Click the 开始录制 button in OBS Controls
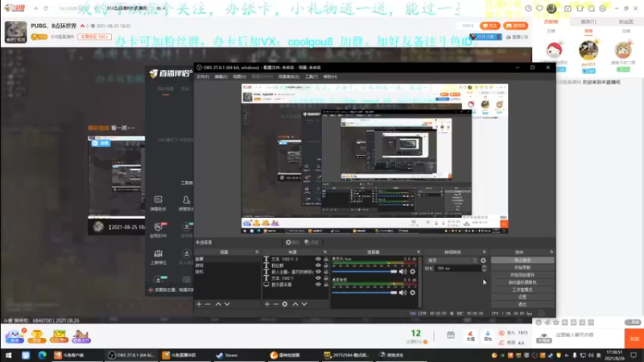The width and height of the screenshot is (644, 362). 522,268
